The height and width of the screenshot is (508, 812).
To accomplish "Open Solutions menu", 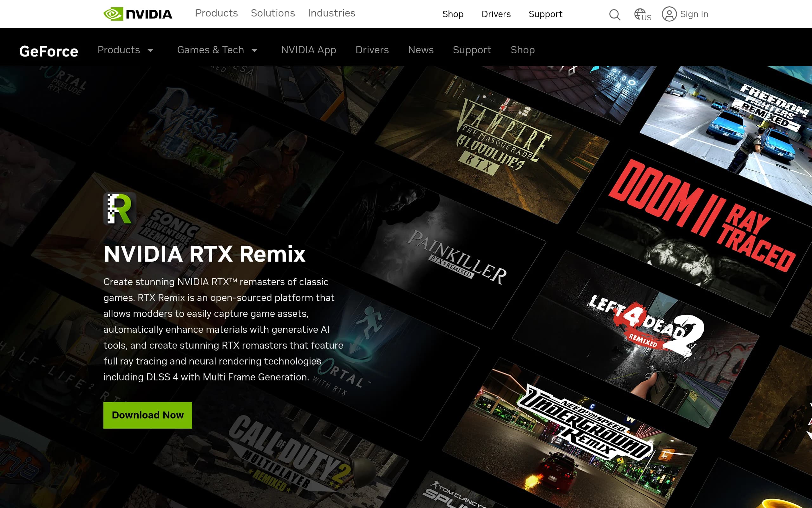I will (273, 13).
